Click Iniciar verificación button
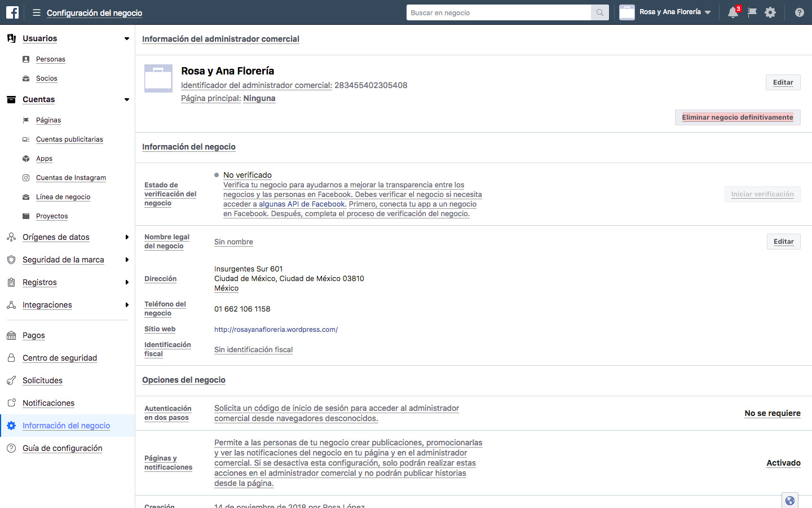 pyautogui.click(x=762, y=194)
